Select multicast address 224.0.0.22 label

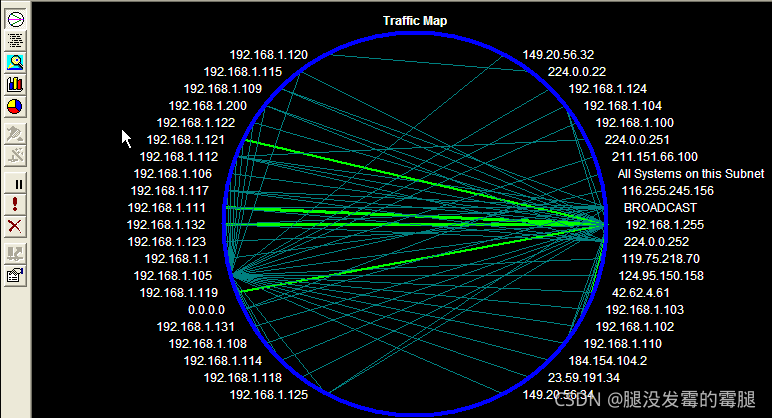click(577, 72)
